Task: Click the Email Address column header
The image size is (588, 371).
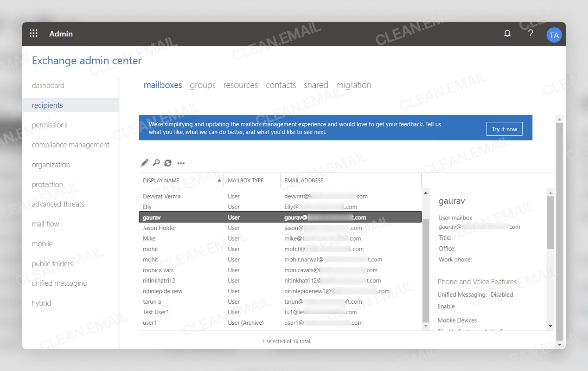Action: click(x=304, y=181)
